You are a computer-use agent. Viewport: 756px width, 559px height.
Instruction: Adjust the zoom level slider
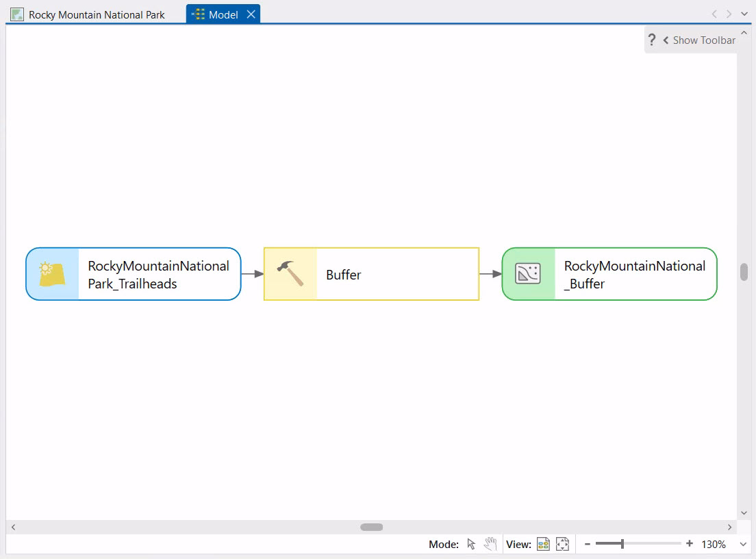pyautogui.click(x=622, y=544)
